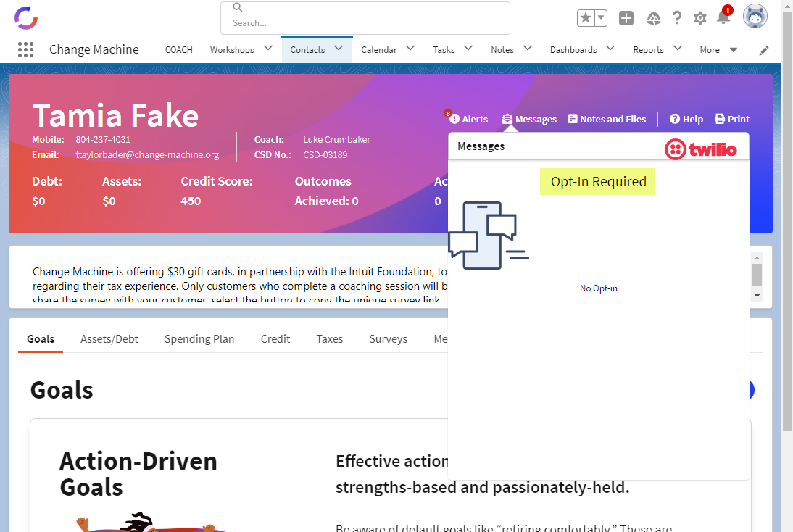
Task: Click the announcement scrollbar down arrow
Action: [x=757, y=296]
